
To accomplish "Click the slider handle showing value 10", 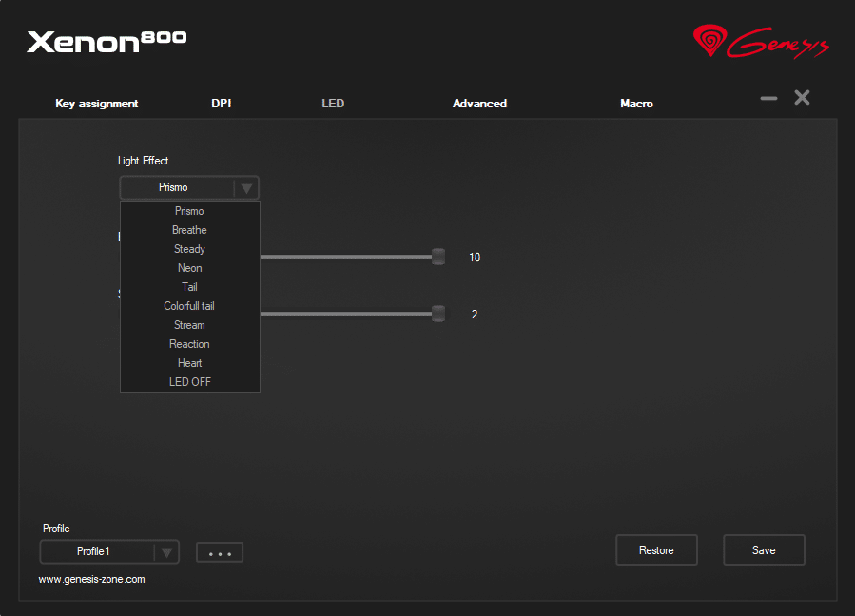I will 438,257.
